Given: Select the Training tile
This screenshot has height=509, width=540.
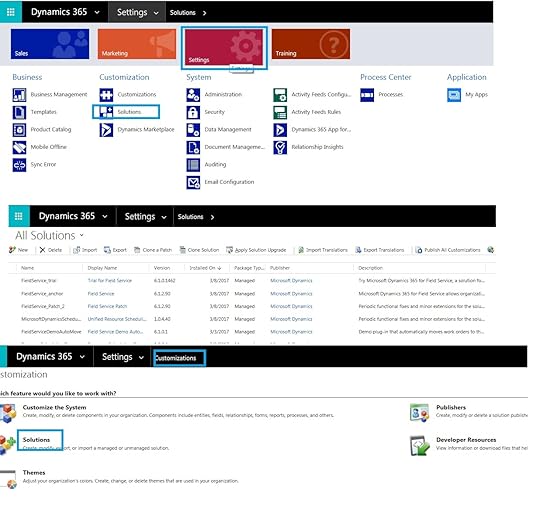Looking at the screenshot, I should 311,44.
